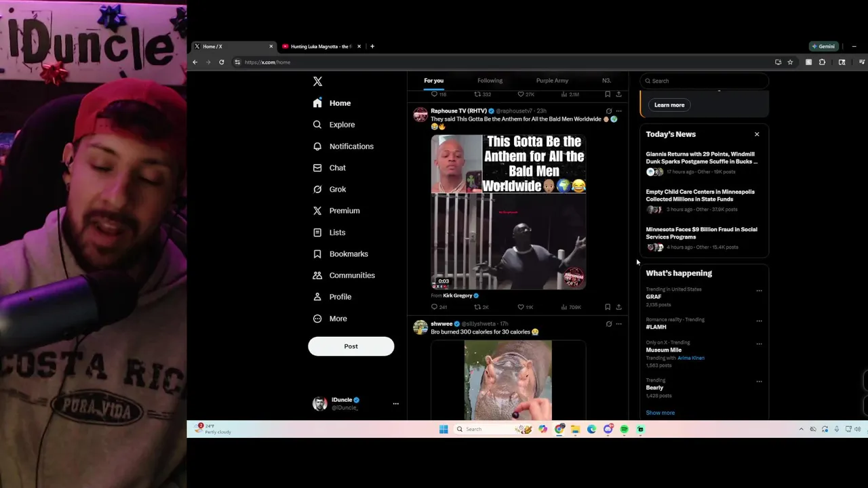Click the X search field

click(x=704, y=81)
